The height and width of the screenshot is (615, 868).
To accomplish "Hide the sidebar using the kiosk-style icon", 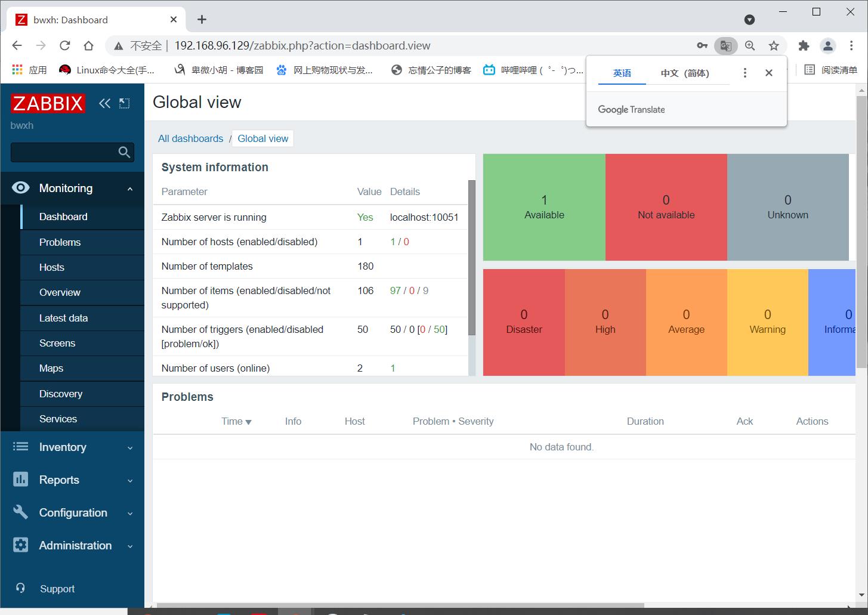I will (x=124, y=103).
